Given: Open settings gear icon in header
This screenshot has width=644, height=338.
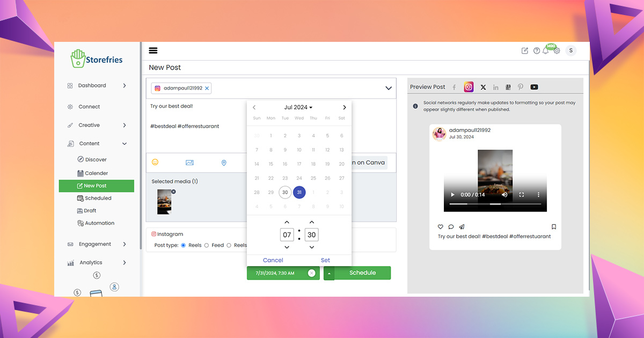Looking at the screenshot, I should (557, 50).
